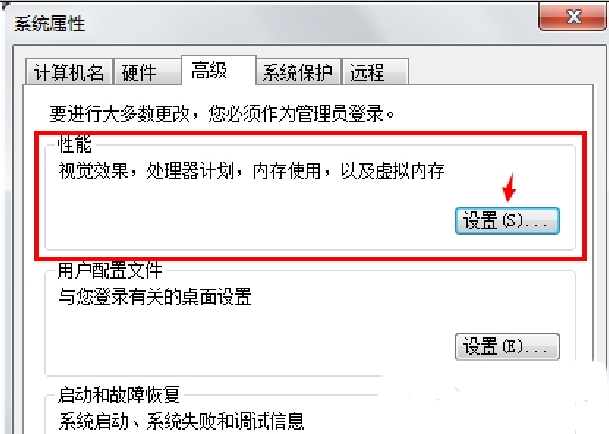609x434 pixels.
Task: Click user profiles 设置(E) button
Action: coord(507,346)
